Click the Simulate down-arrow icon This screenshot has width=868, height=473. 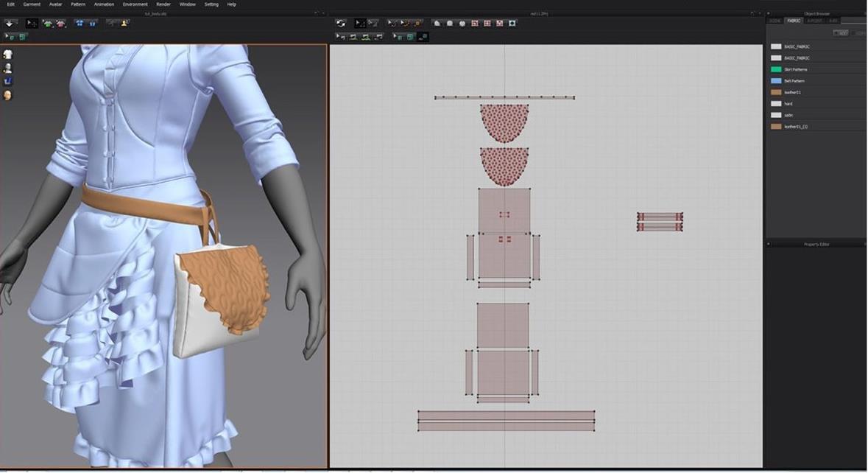coord(10,23)
